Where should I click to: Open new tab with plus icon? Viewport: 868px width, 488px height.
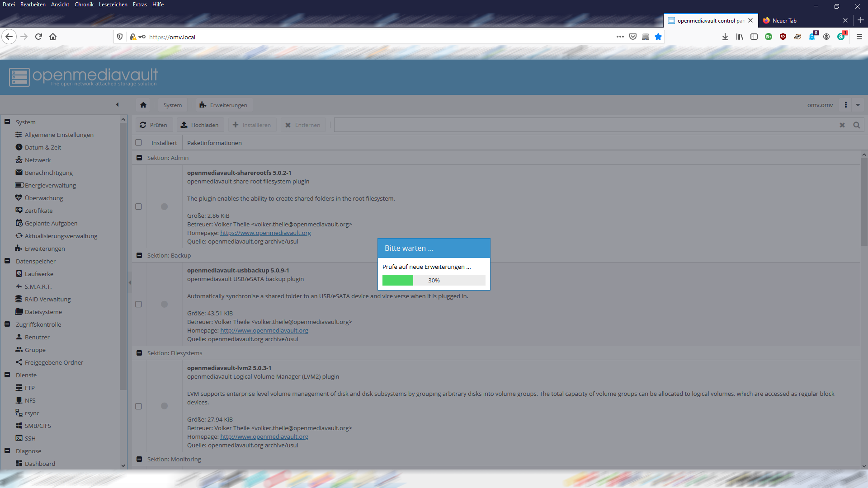tap(861, 20)
